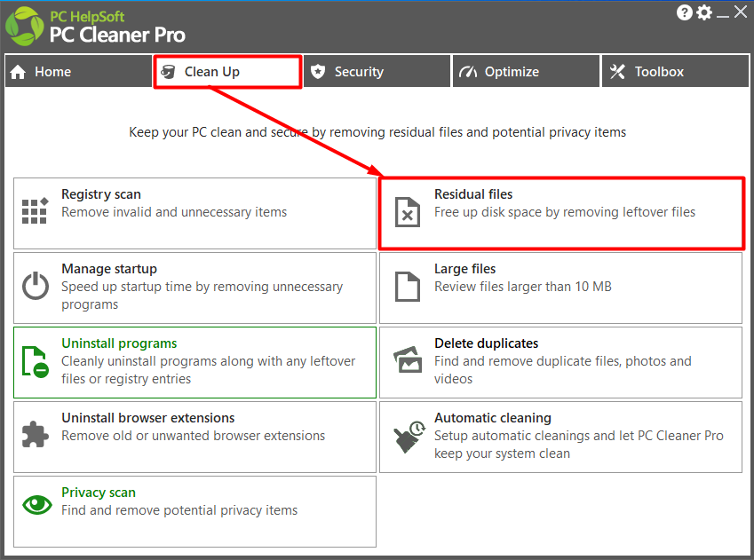Screen dimensions: 754x560
Task: Click 'Free up disk space by removing leftover files'
Action: pyautogui.click(x=565, y=212)
